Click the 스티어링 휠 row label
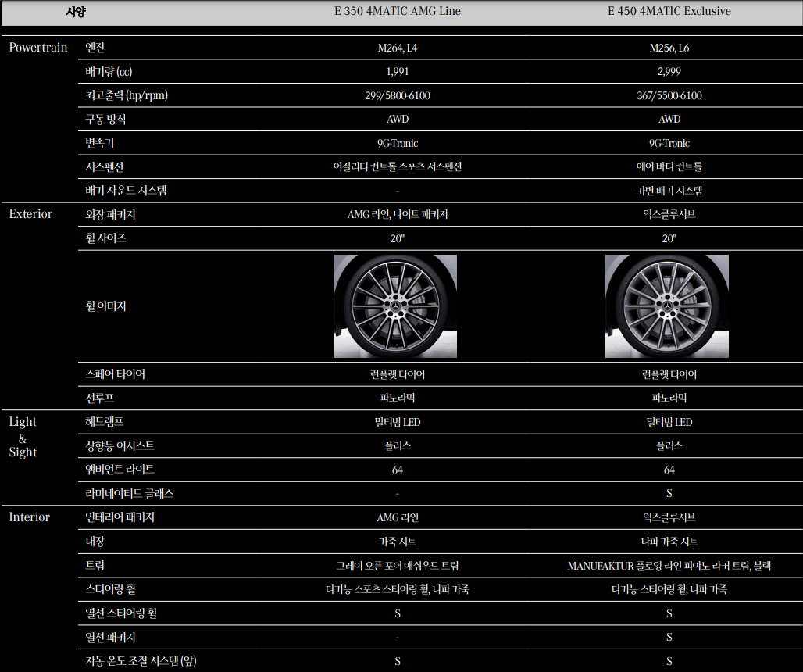803x672 pixels. coord(110,589)
